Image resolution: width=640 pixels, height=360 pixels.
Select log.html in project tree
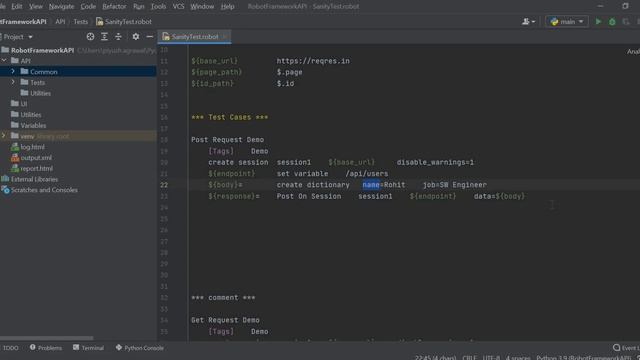coord(32,147)
